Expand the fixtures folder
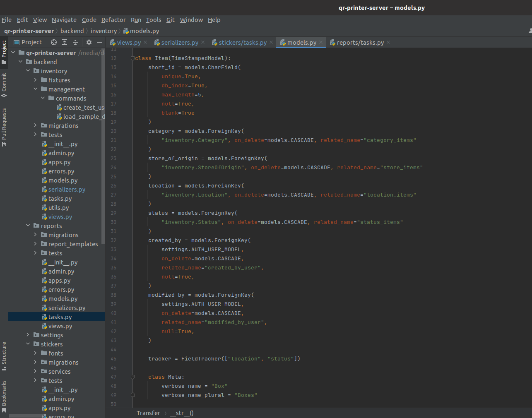The width and height of the screenshot is (532, 418). tap(36, 80)
